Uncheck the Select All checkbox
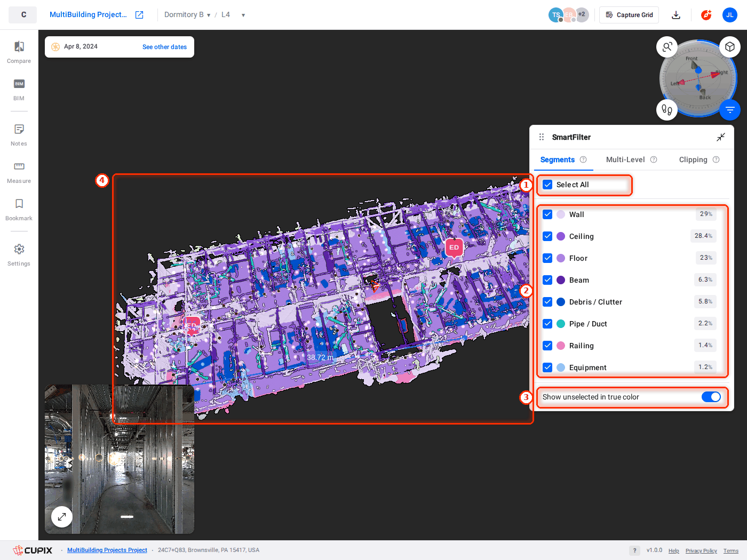Screen dimensions: 747x560 pyautogui.click(x=547, y=185)
